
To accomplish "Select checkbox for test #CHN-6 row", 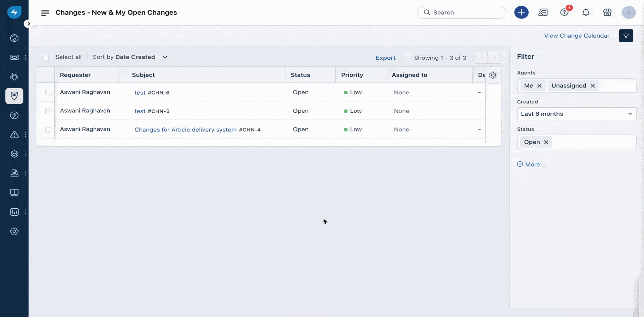I will (48, 93).
